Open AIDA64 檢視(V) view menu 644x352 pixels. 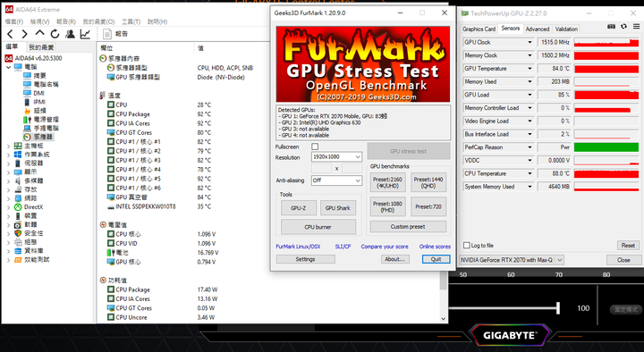click(40, 21)
